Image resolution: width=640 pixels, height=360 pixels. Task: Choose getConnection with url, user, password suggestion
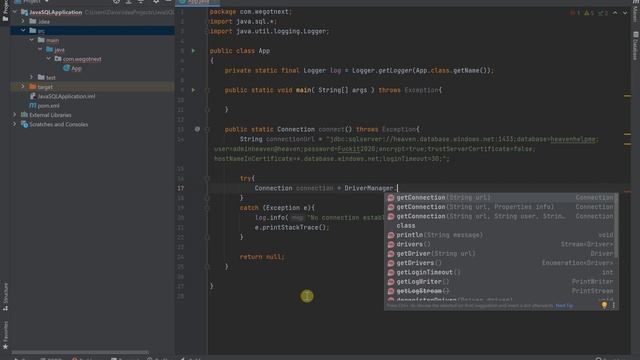500,216
